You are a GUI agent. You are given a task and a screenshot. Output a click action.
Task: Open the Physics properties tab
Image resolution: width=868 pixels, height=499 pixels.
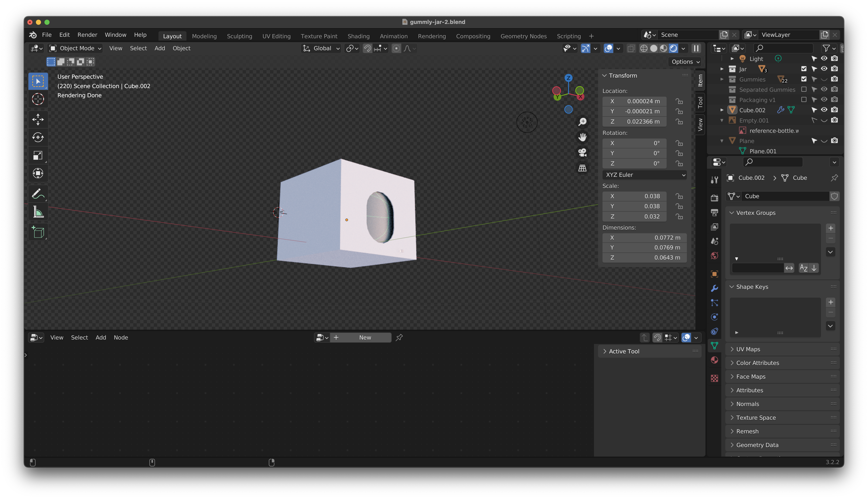[714, 317]
